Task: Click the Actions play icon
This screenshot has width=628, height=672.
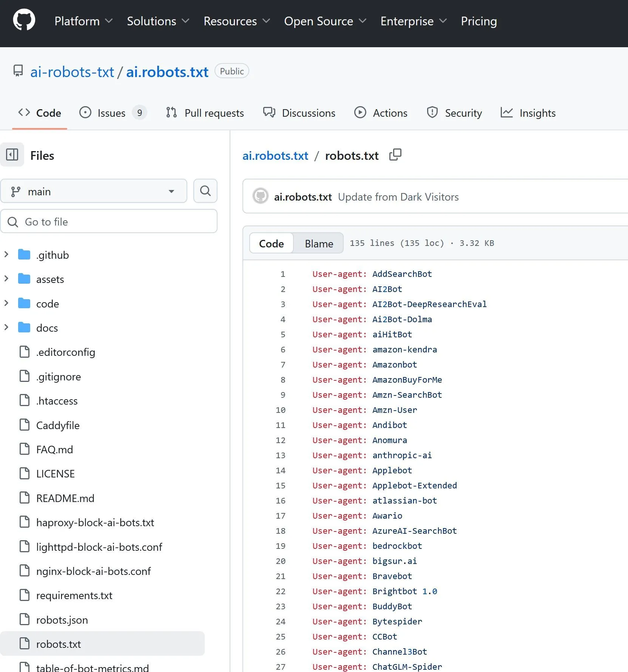Action: pyautogui.click(x=360, y=113)
